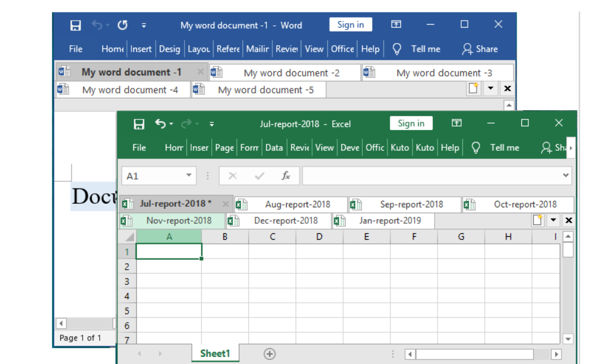
Task: Click the Word horizontal scrollbar left arrow
Action: tap(61, 323)
